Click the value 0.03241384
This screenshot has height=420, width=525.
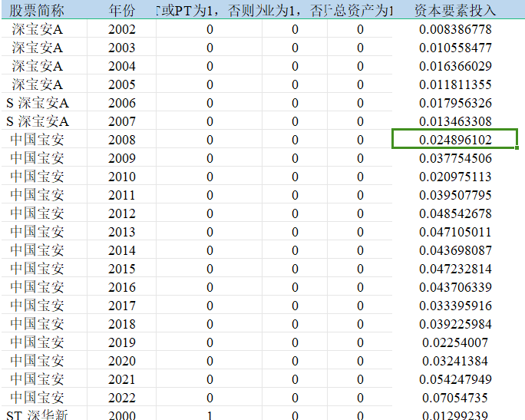pos(455,361)
